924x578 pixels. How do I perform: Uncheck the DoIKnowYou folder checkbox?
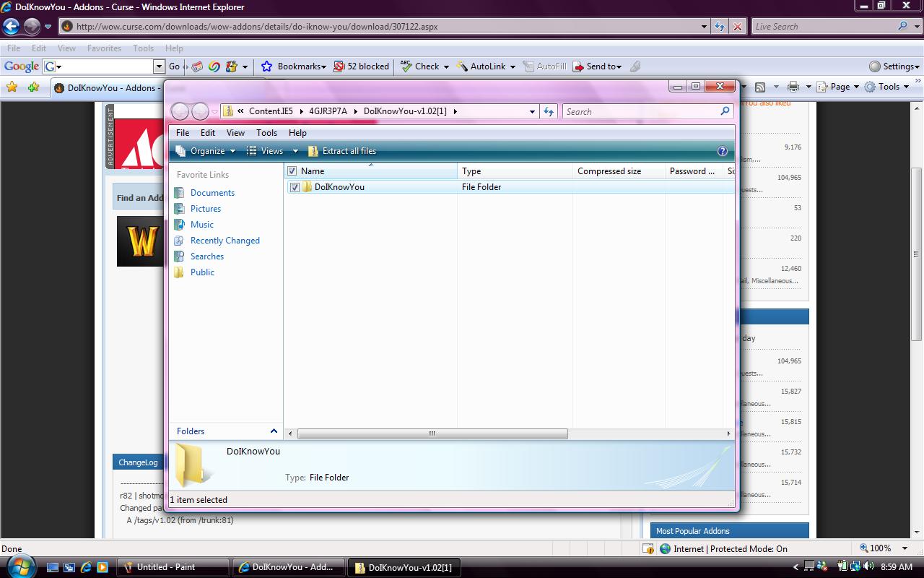coord(295,187)
